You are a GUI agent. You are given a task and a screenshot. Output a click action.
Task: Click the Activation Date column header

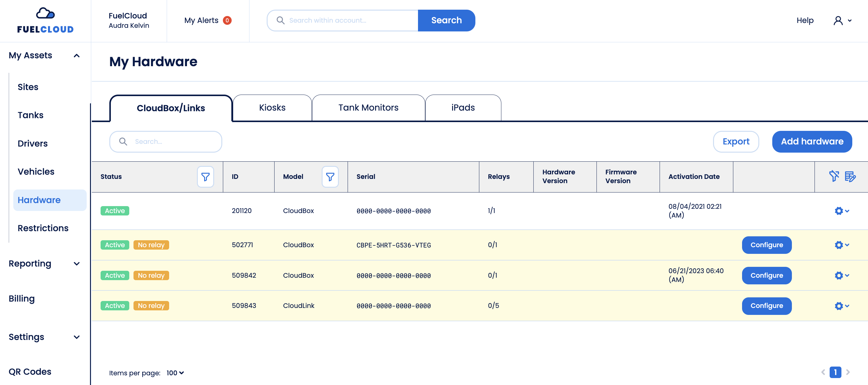[694, 177]
